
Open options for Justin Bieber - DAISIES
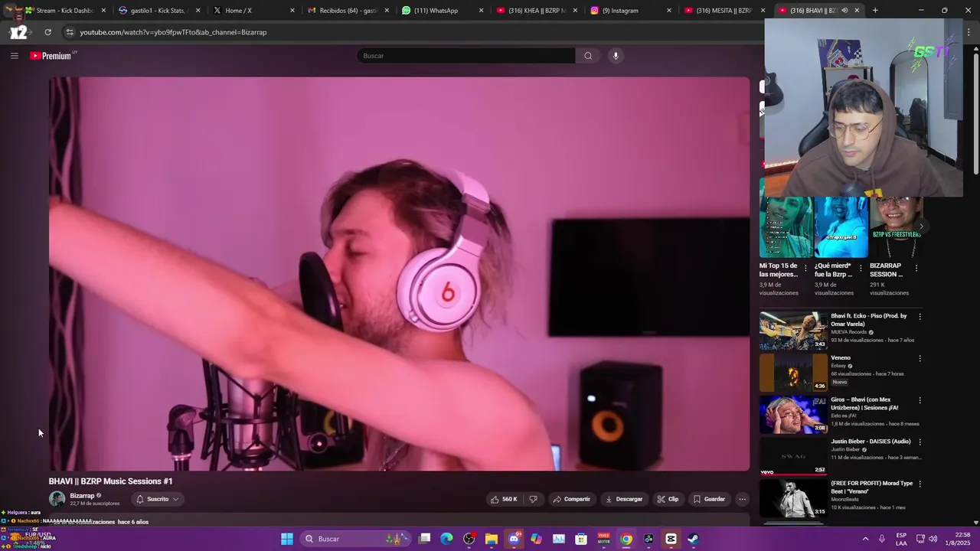coord(920,442)
